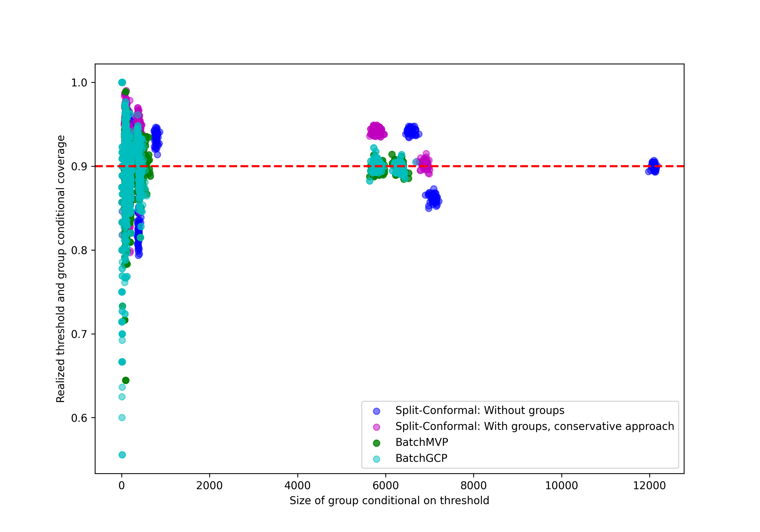The width and height of the screenshot is (760, 532).
Task: Click the 0.8 y-axis tick label
Action: click(x=79, y=250)
